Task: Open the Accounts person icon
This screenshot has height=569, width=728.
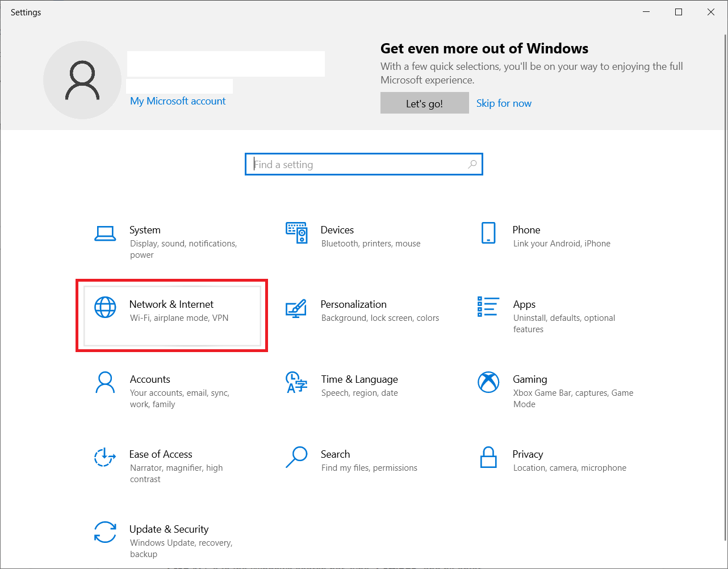Action: [105, 382]
